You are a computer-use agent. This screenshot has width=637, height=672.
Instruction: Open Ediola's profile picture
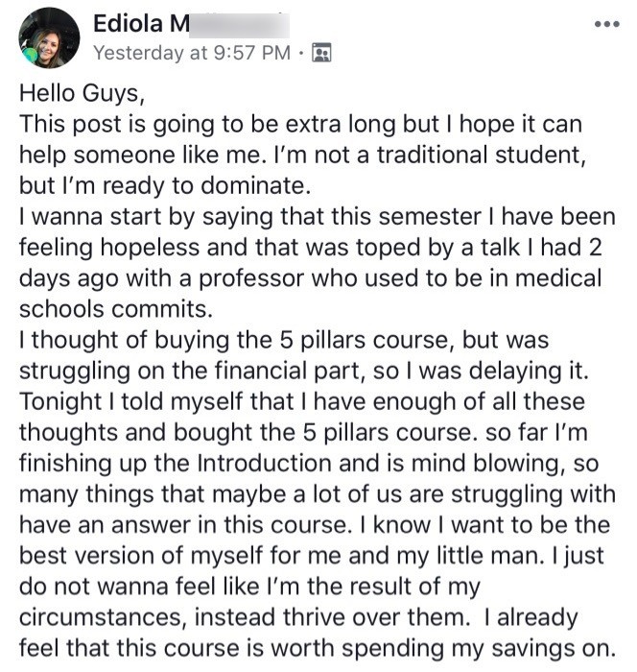tap(48, 37)
